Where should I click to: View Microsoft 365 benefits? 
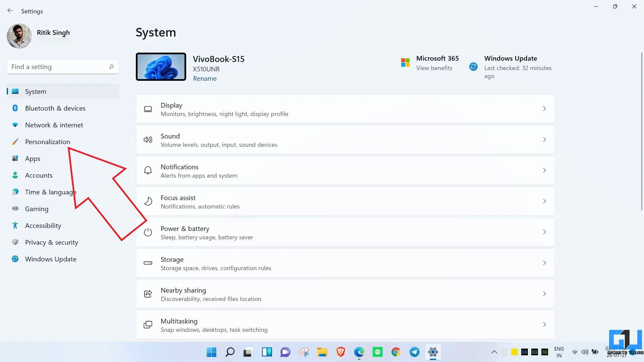pos(434,68)
